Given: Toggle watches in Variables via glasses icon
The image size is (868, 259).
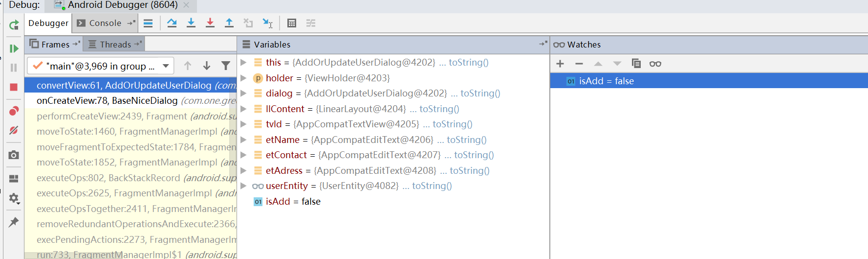Looking at the screenshot, I should 655,64.
